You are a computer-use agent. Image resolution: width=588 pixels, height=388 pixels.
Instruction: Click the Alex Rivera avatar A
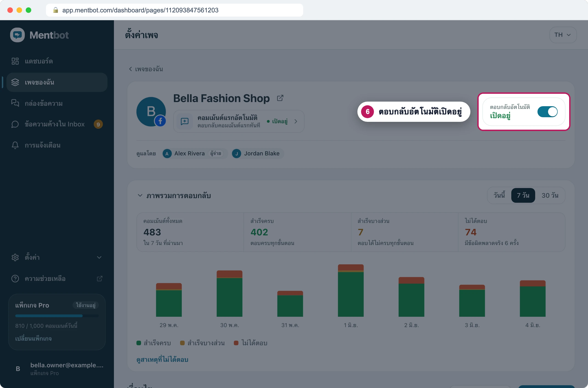(x=167, y=154)
